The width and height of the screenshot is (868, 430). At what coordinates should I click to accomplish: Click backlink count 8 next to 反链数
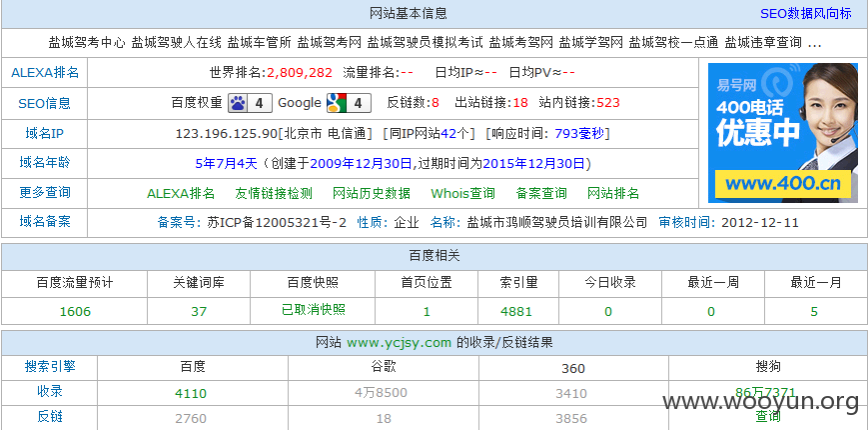point(435,103)
